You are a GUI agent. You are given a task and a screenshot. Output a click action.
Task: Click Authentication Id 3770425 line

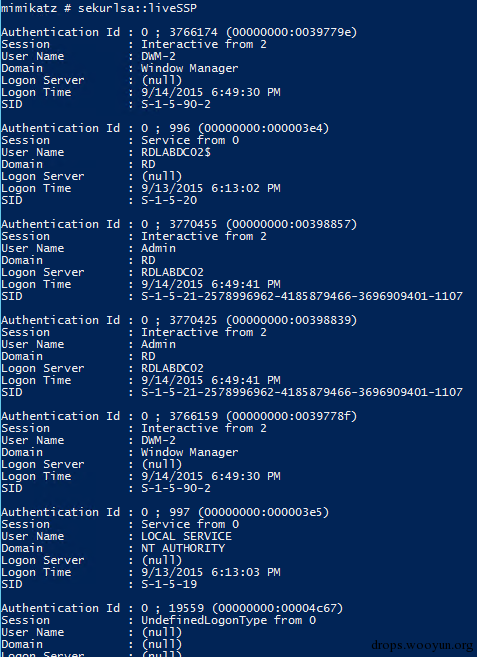[179, 320]
